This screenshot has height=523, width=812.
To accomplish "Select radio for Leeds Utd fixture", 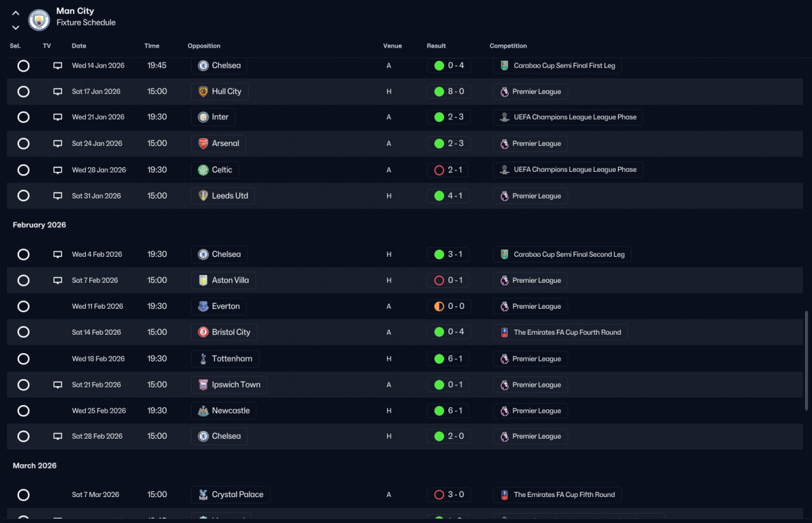I will (23, 196).
